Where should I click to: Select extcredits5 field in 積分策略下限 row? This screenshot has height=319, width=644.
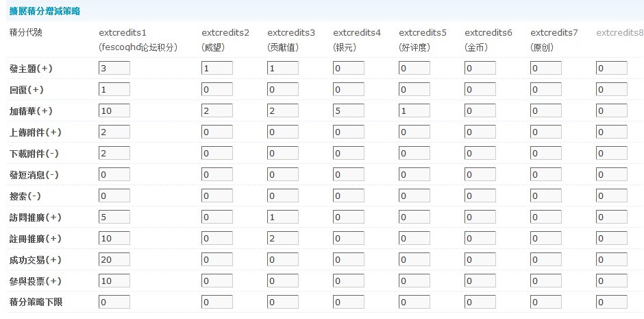[414, 303]
